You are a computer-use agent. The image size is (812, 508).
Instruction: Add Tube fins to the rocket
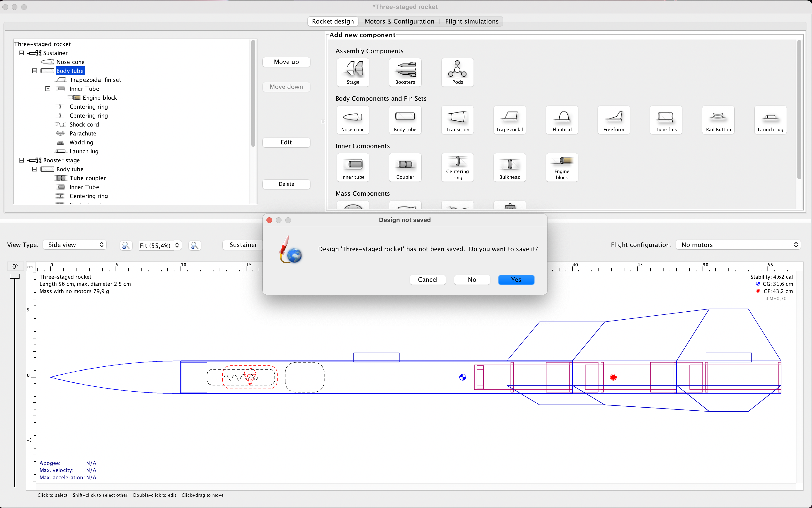[x=665, y=120]
